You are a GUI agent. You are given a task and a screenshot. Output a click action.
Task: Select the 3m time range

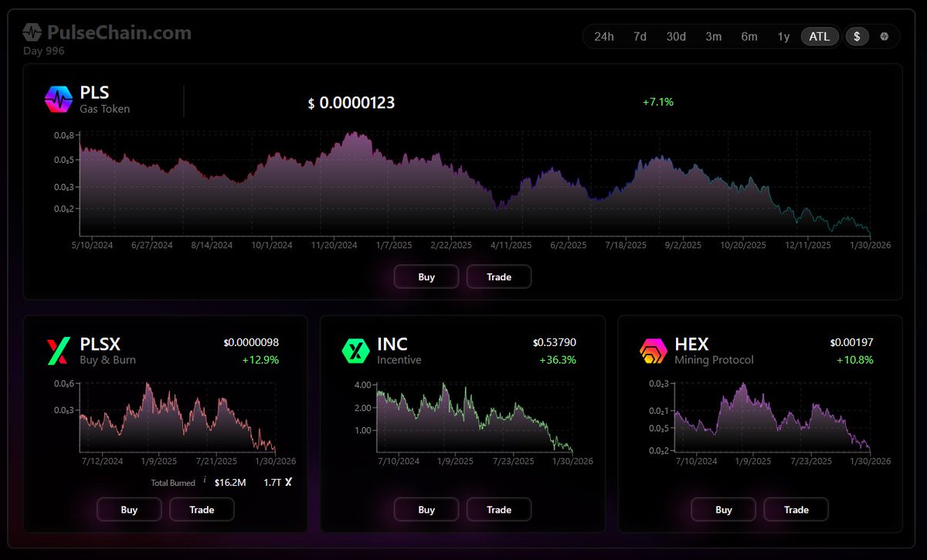click(714, 36)
